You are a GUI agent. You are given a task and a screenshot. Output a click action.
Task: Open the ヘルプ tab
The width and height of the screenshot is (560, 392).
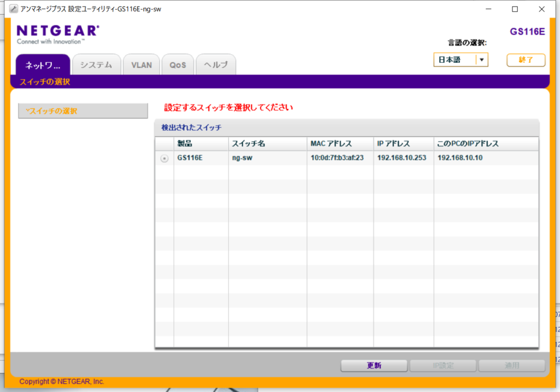tap(215, 65)
